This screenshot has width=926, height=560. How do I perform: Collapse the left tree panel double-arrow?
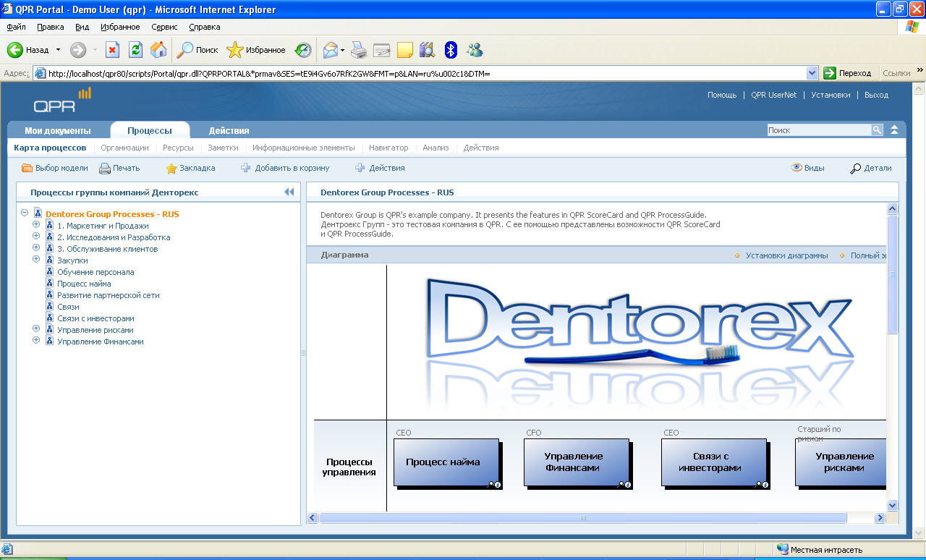[x=289, y=192]
